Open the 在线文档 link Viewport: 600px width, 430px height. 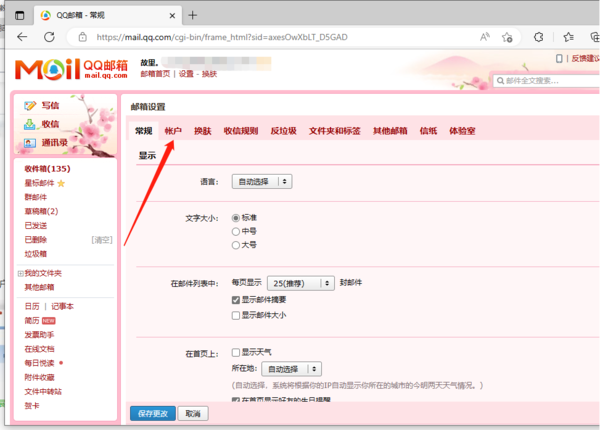point(39,349)
